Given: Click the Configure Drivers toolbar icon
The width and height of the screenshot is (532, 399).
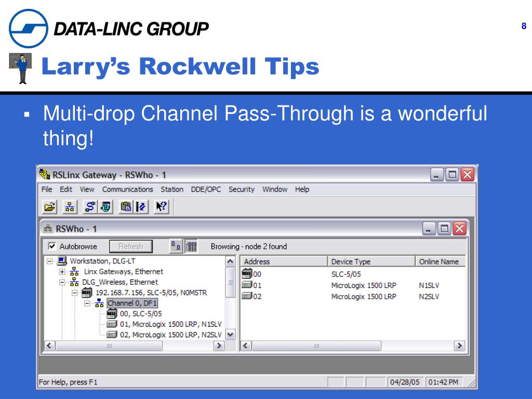Looking at the screenshot, I should 90,207.
